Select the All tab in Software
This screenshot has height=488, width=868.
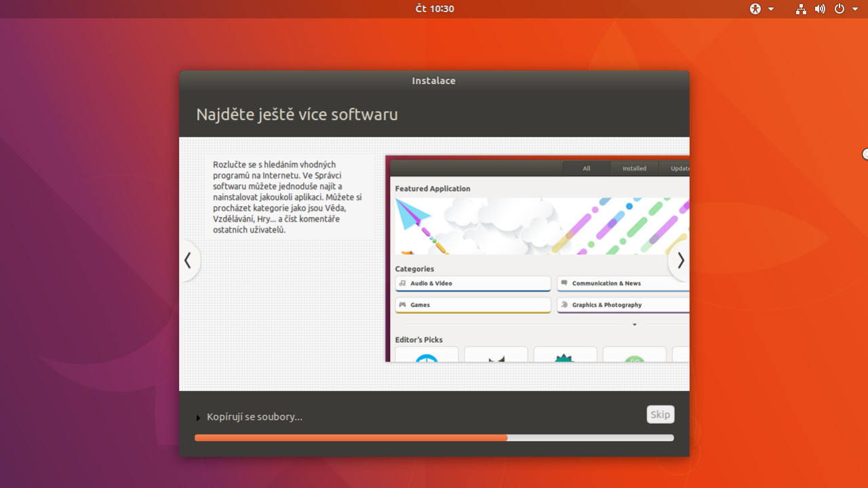586,168
